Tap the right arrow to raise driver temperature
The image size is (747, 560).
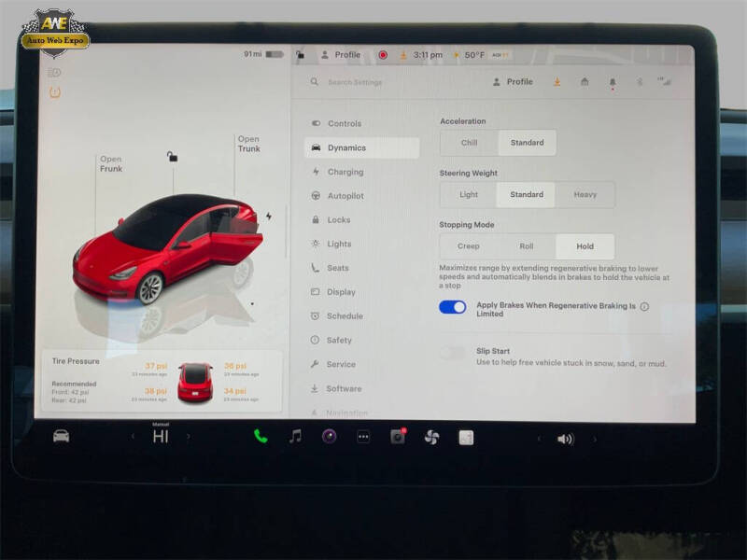190,435
